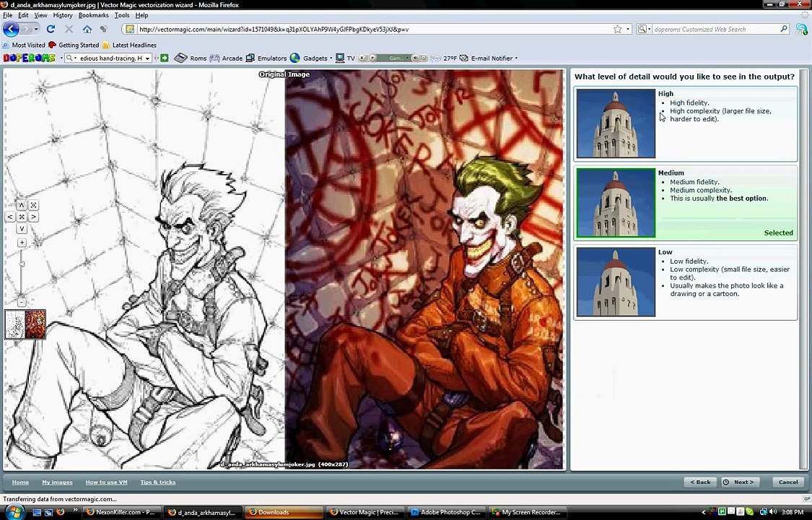Viewport: 812px width, 520px height.
Task: Cancel the vectorization wizard
Action: tap(788, 482)
